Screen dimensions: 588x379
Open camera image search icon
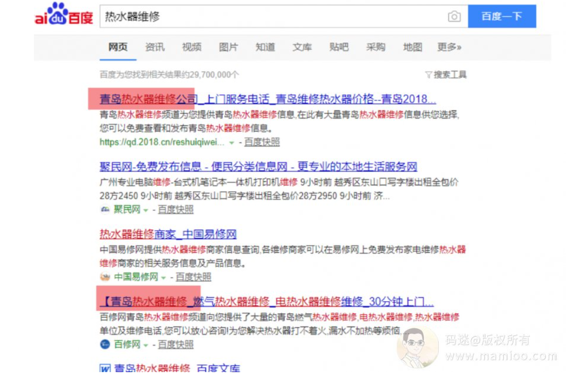pyautogui.click(x=454, y=17)
